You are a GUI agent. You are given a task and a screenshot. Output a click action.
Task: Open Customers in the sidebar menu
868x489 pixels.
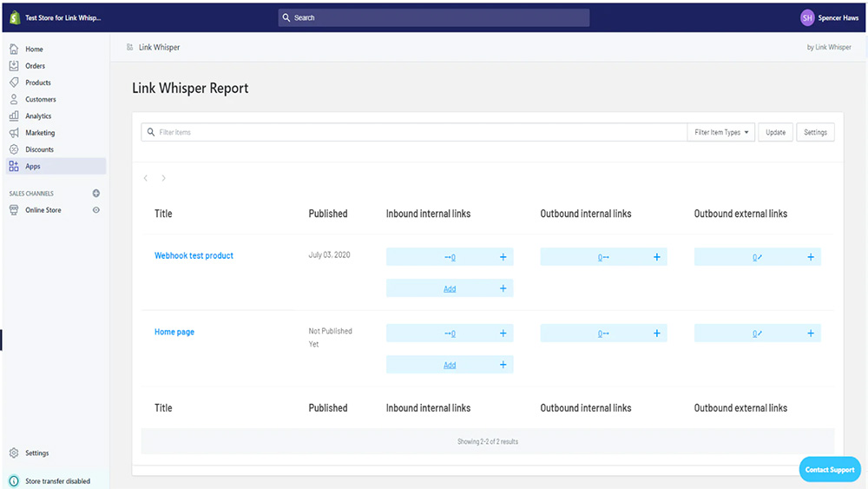click(40, 99)
